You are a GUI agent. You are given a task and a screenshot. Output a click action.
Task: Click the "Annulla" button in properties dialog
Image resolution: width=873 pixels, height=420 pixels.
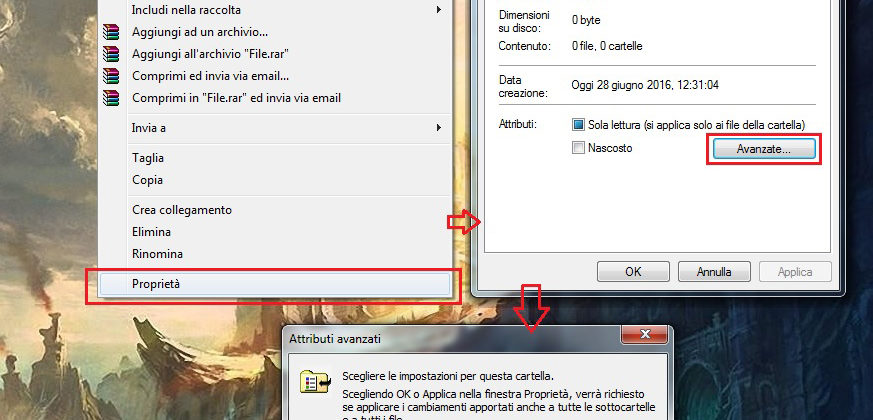714,272
